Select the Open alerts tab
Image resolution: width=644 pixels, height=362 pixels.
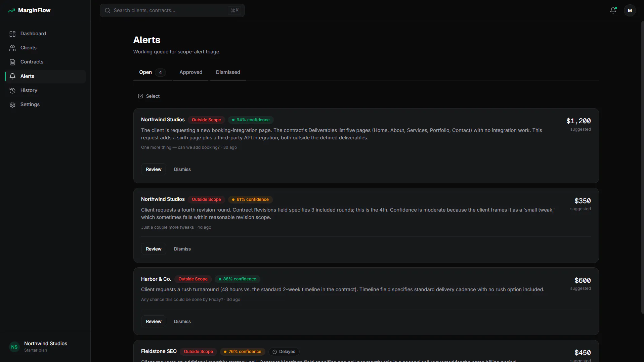point(153,72)
